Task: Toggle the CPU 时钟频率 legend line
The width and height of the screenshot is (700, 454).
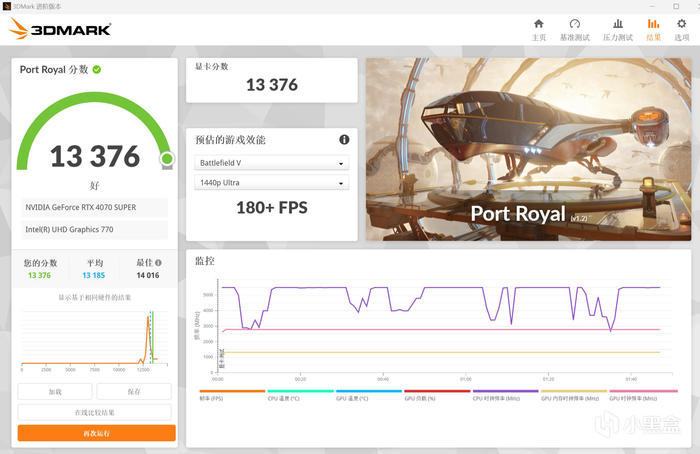Action: [x=505, y=395]
